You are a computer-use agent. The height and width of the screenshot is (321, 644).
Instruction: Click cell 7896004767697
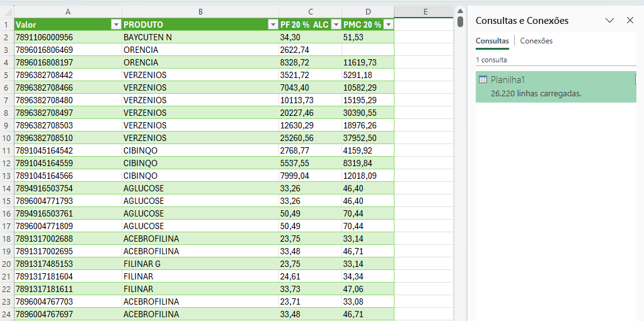68,314
